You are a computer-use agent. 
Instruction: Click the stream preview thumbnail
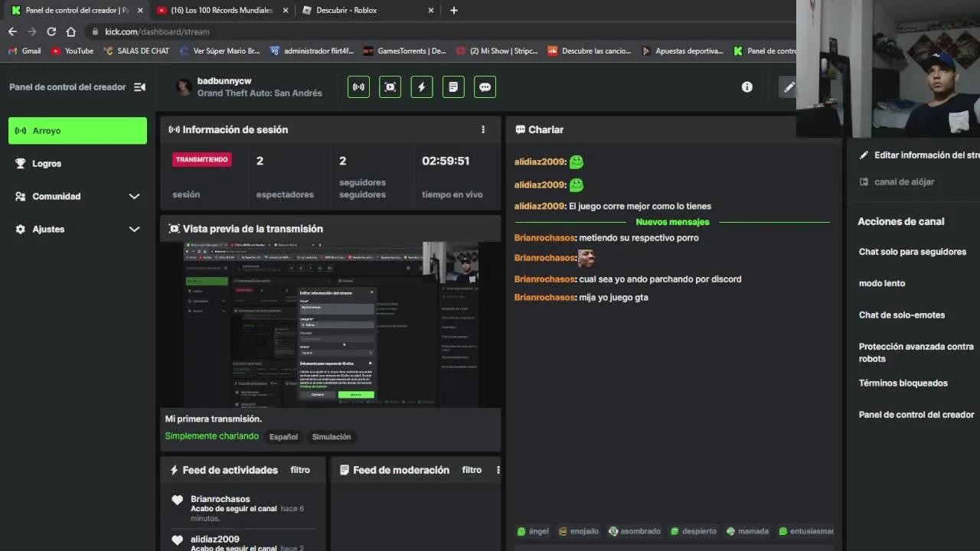pyautogui.click(x=331, y=324)
